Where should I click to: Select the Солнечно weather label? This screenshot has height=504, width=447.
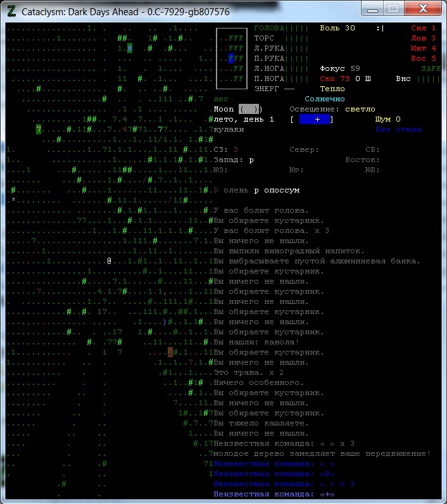point(324,99)
